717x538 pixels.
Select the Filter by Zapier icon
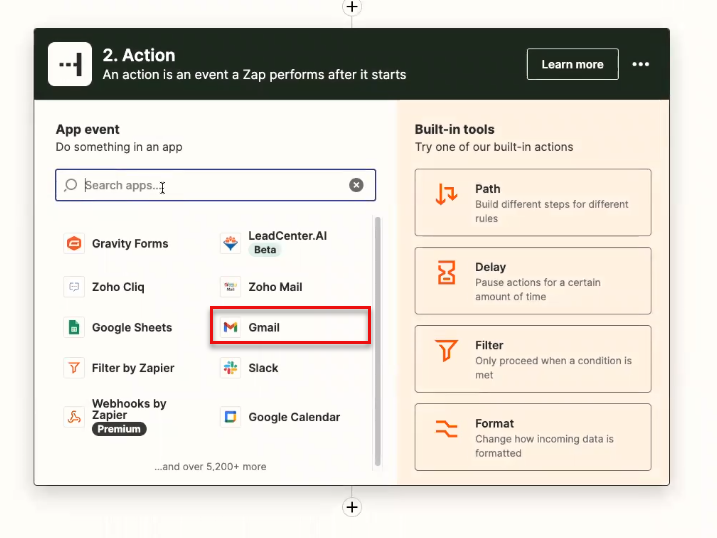click(x=73, y=368)
